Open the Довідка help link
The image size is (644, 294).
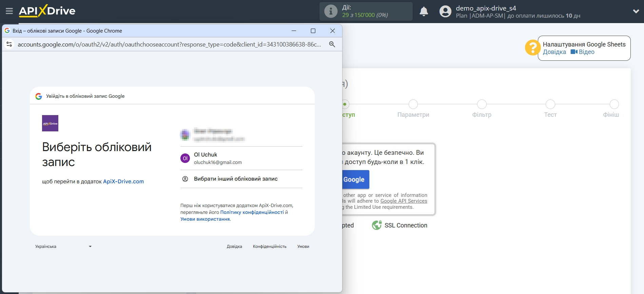(x=554, y=52)
